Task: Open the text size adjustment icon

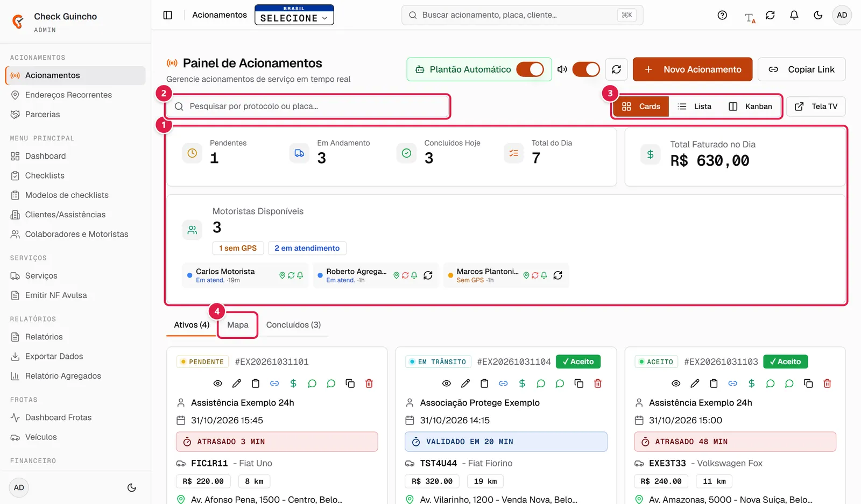Action: [x=750, y=18]
